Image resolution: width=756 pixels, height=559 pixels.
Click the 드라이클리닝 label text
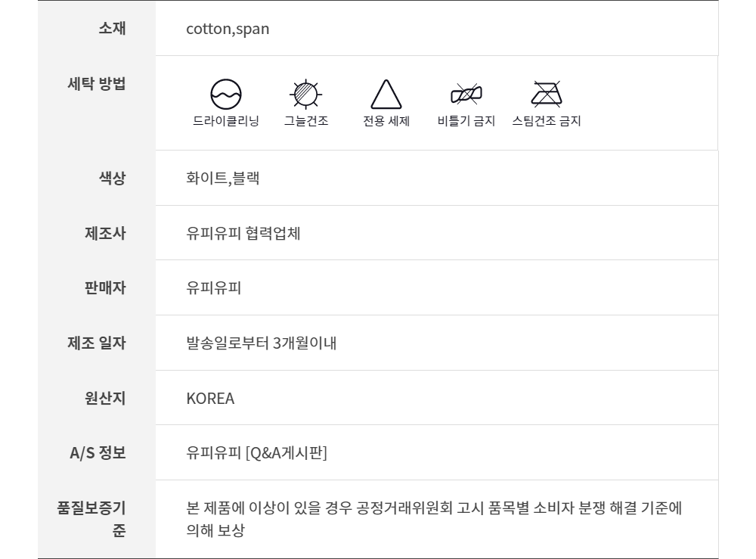click(x=225, y=121)
